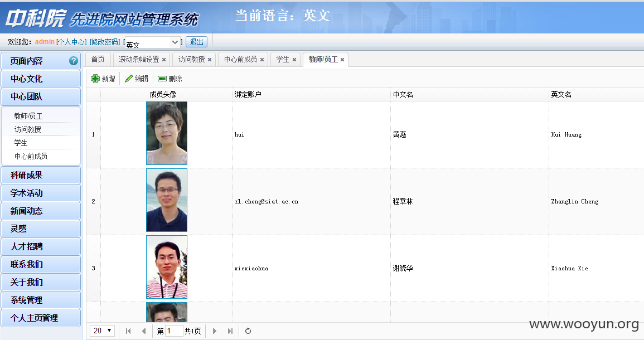Click Xiaohua Xie's avatar photo
The image size is (644, 340).
coord(167,267)
